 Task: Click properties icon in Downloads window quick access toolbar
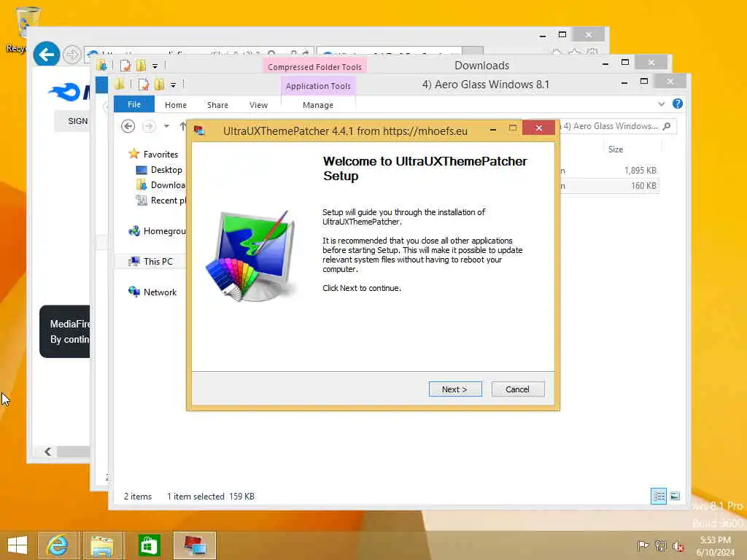[x=125, y=65]
